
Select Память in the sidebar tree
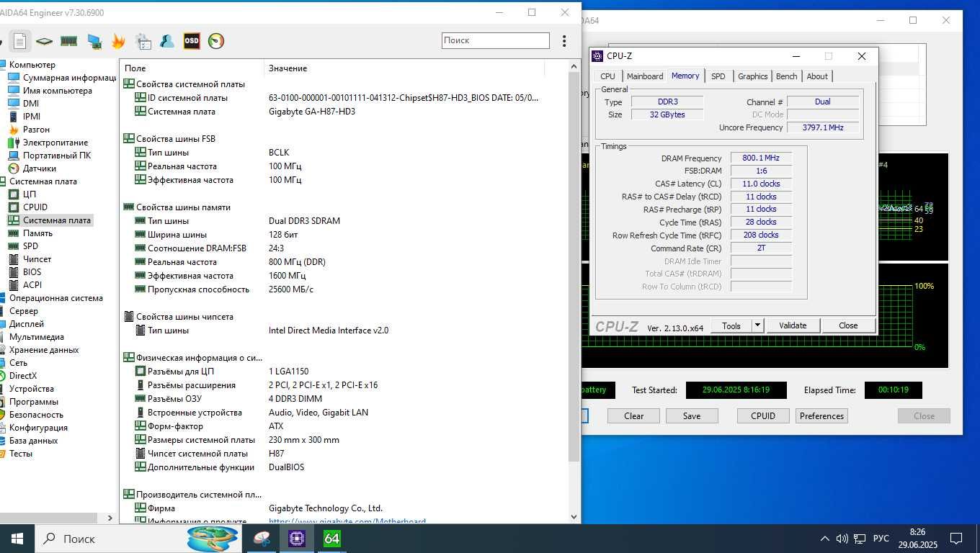pyautogui.click(x=37, y=233)
